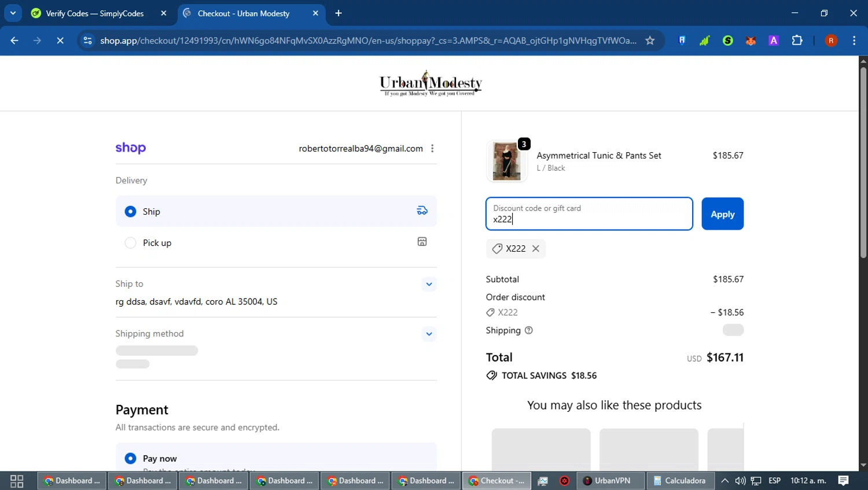Click the ship-to address text
This screenshot has width=868, height=490.
pos(196,301)
